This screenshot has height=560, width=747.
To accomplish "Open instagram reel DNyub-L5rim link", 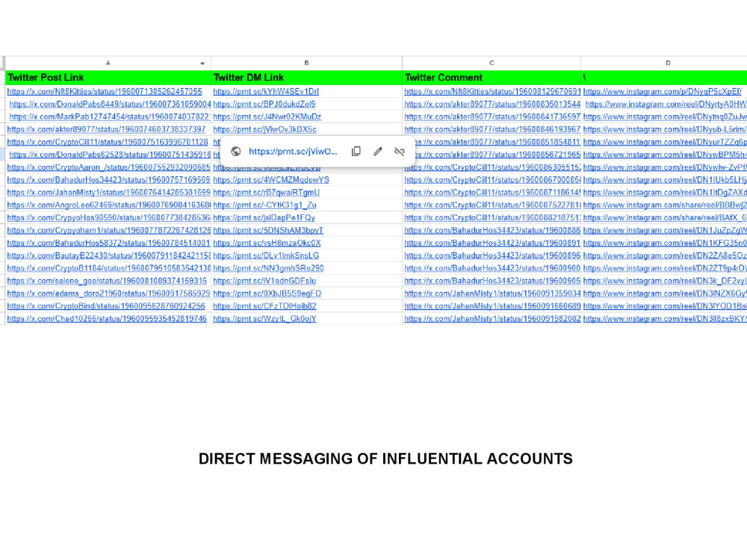I will [x=665, y=129].
